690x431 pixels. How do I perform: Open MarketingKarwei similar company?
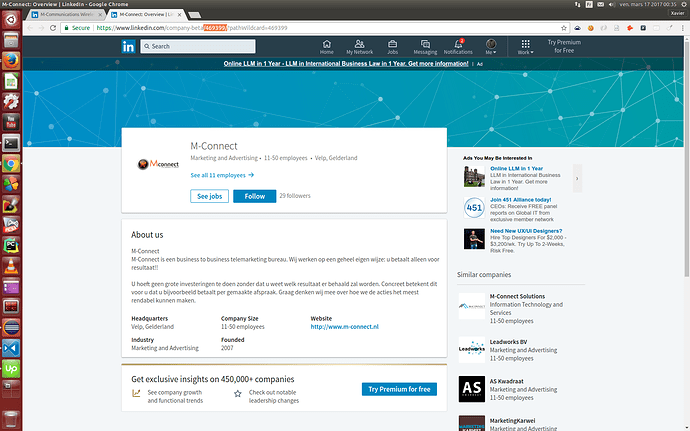pos(512,420)
